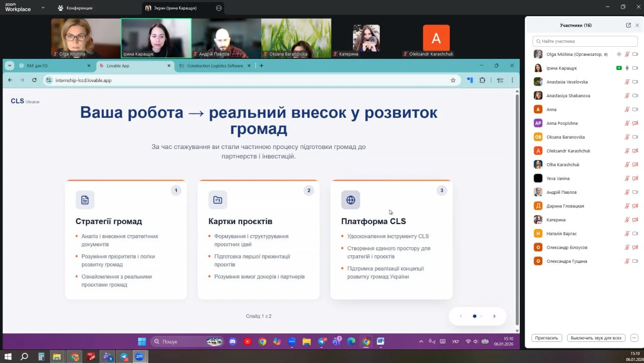Click the Zoom Workplace dropdown chevron
Viewport: 644px width, 363px height.
tap(42, 8)
